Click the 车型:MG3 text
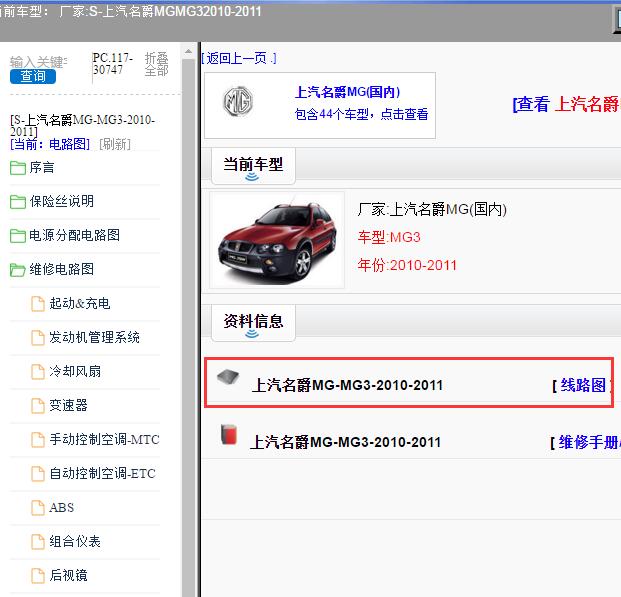The height and width of the screenshot is (597, 621). (x=389, y=237)
